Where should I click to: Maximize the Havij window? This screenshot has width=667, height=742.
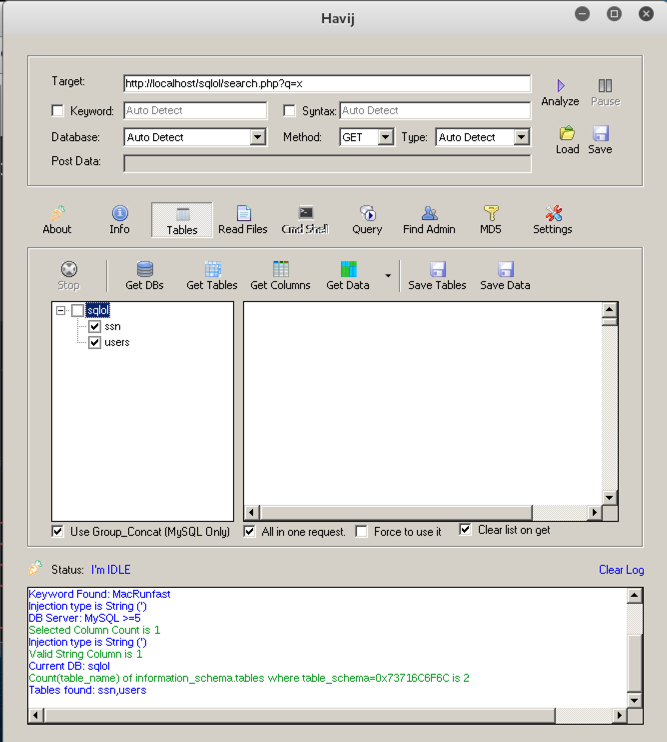pos(614,14)
